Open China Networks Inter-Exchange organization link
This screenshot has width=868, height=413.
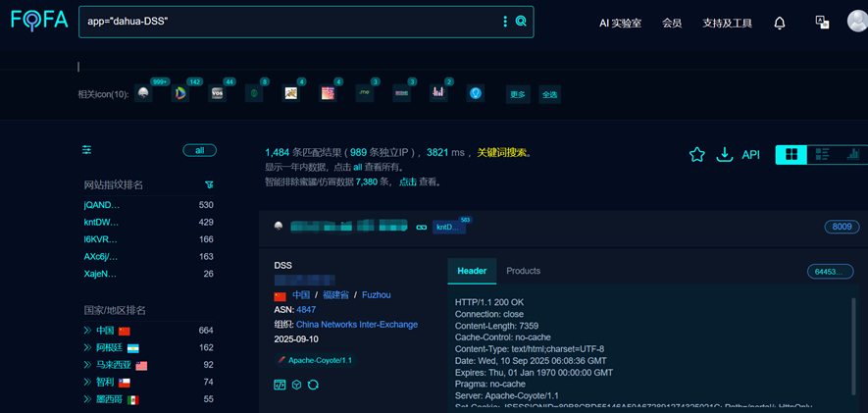pyautogui.click(x=357, y=325)
